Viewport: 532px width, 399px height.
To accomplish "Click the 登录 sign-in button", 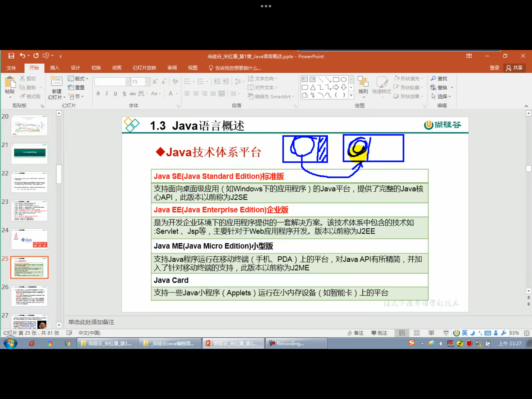I will pos(494,68).
